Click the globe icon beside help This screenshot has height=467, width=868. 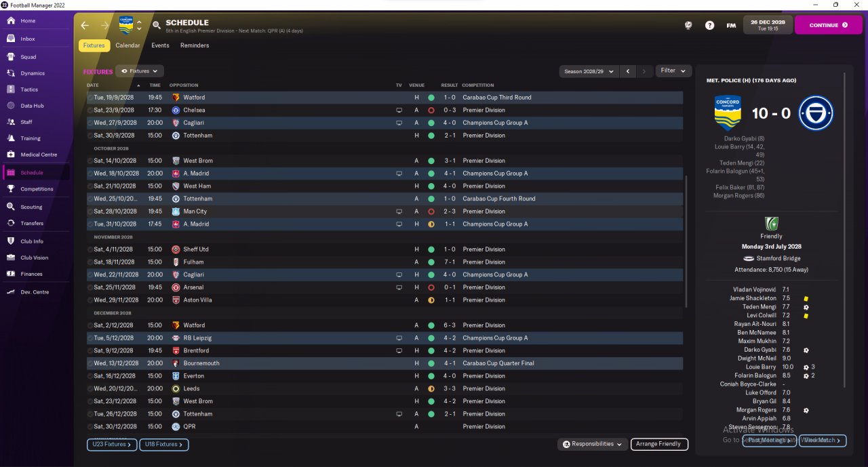point(688,25)
